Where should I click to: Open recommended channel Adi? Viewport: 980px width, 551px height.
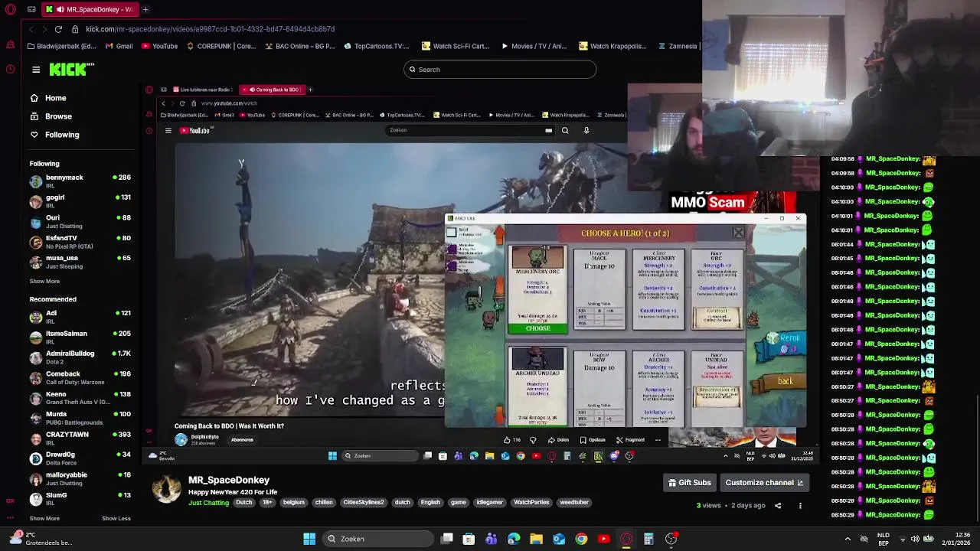tap(80, 317)
